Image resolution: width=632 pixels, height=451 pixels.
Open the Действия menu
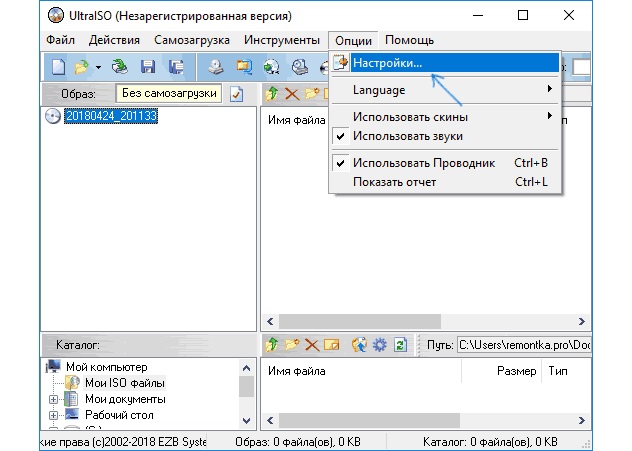114,40
